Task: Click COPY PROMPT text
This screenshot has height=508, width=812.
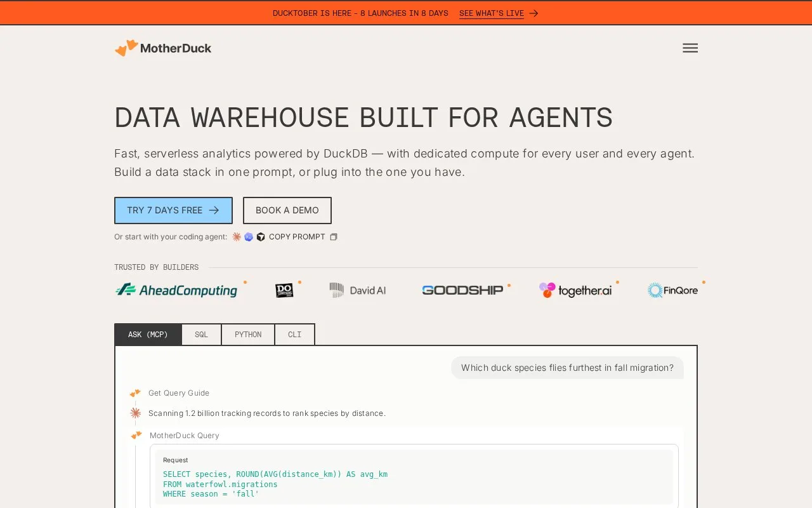Action: [297, 237]
